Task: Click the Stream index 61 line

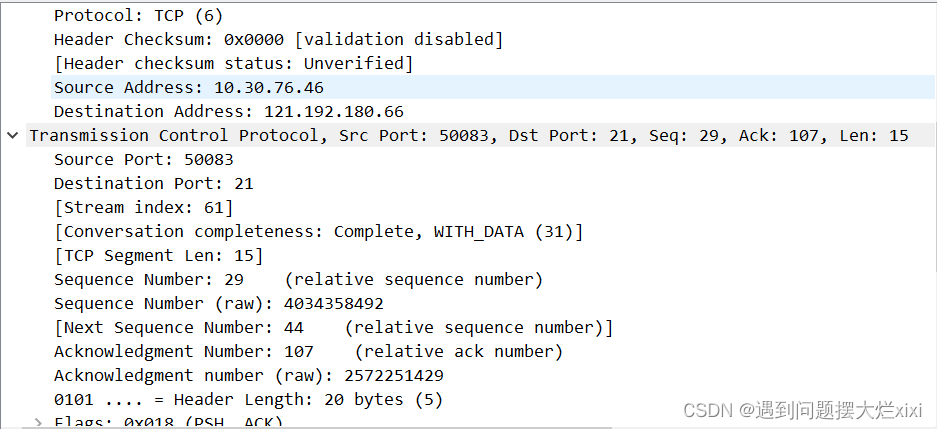Action: (143, 207)
